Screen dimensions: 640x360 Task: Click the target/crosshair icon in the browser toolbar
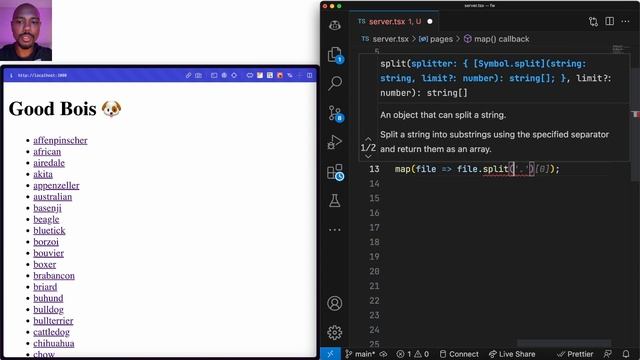234,76
